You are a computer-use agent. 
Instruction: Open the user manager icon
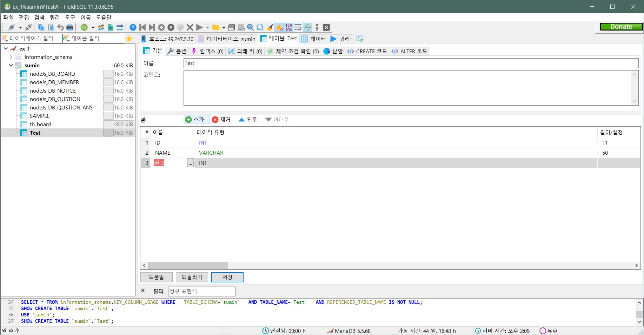[101, 27]
